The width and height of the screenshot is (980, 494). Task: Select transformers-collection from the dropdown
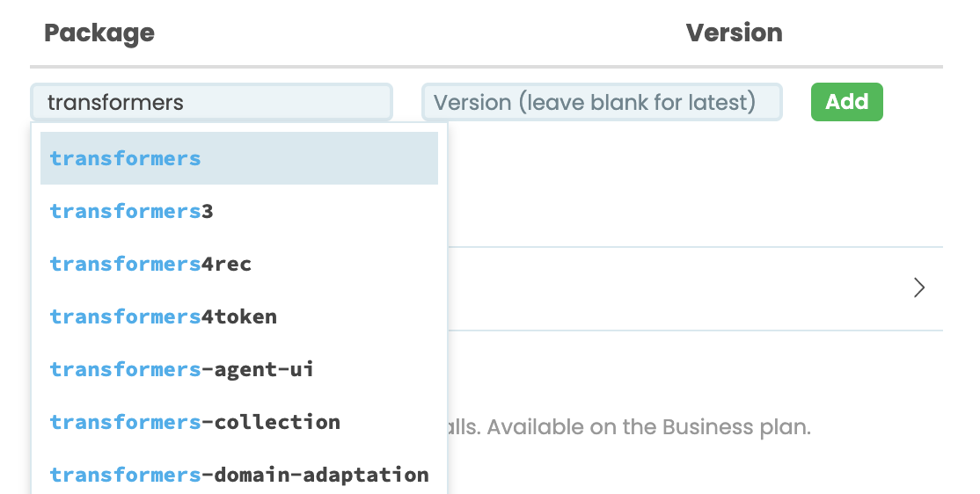click(238, 422)
